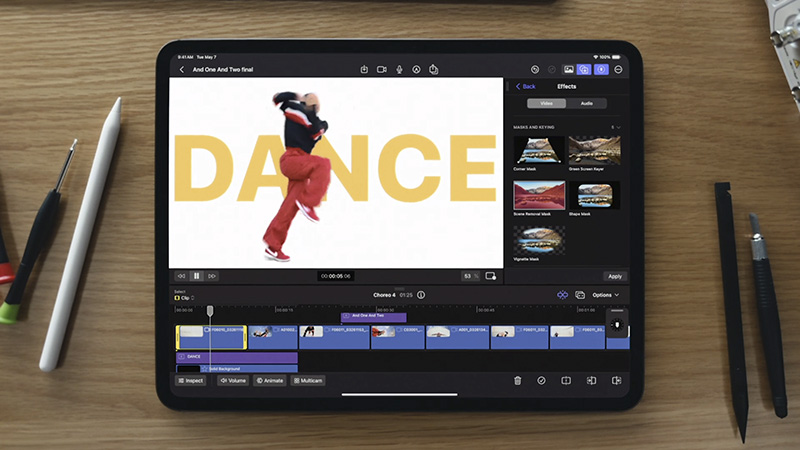Click the more options ellipsis icon at top right

(618, 70)
